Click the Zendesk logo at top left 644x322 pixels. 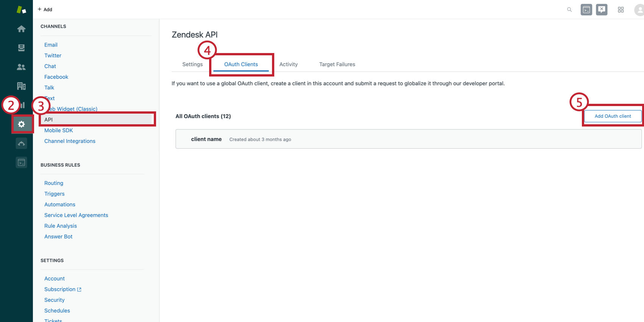point(21,9)
